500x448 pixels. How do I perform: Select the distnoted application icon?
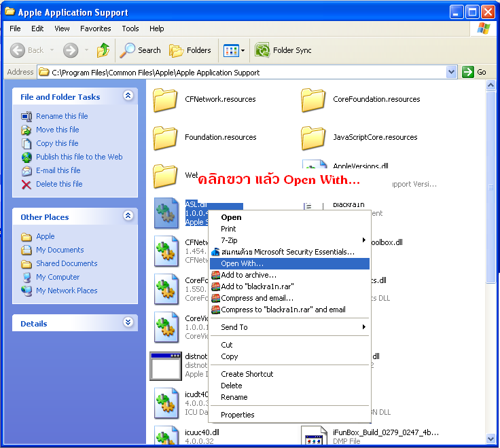pyautogui.click(x=166, y=366)
